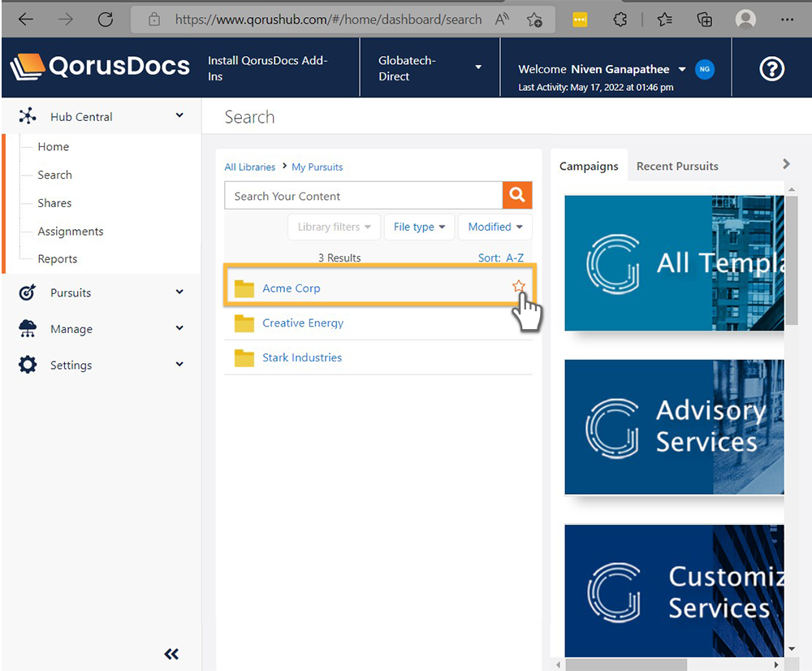This screenshot has height=671, width=812.
Task: Click the My Pursuits breadcrumb
Action: click(x=317, y=167)
